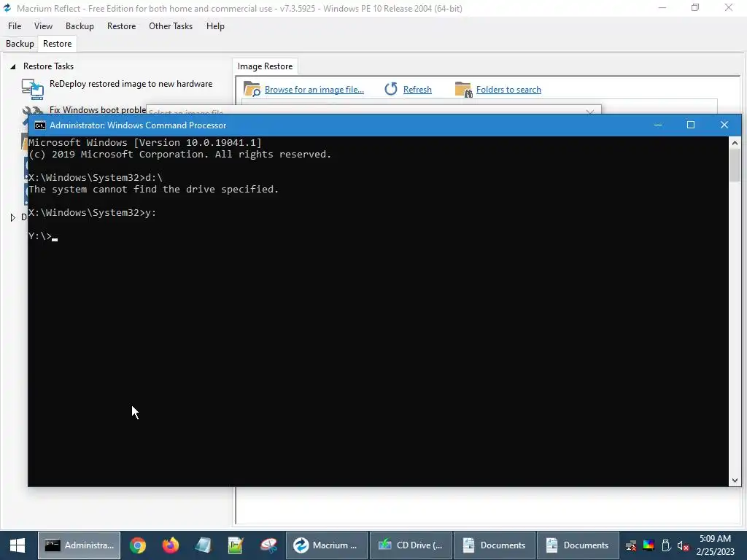Open the Other Tasks menu
Screen dimensions: 747x560
[171, 26]
